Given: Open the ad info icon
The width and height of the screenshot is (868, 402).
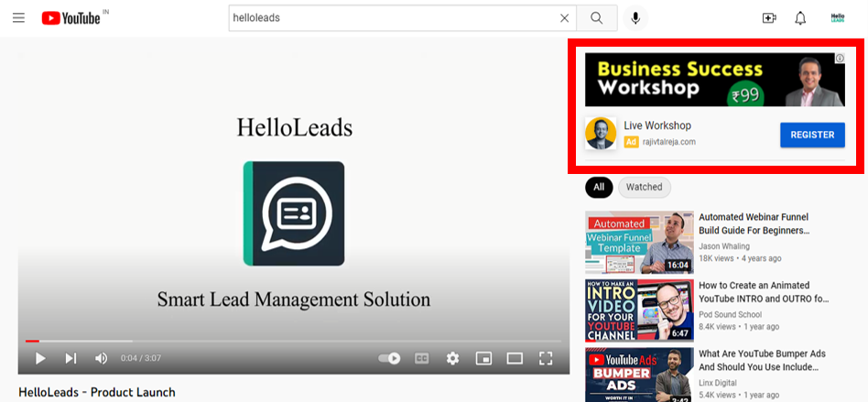Looking at the screenshot, I should tap(840, 58).
